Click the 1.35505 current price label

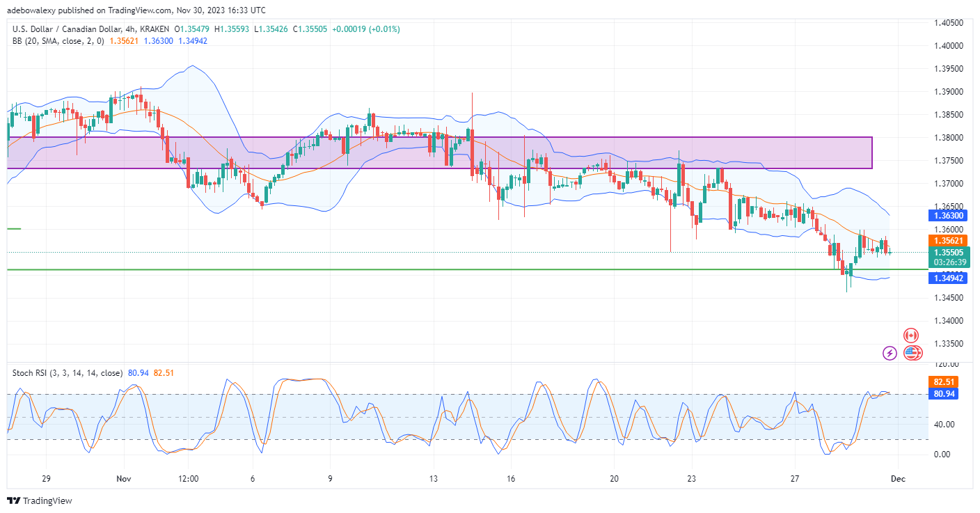[949, 252]
